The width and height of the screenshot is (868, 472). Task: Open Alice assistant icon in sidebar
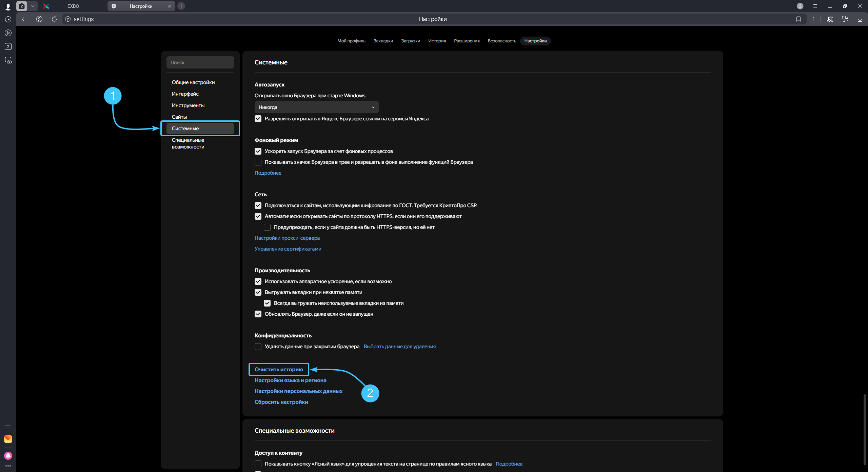[x=8, y=455]
